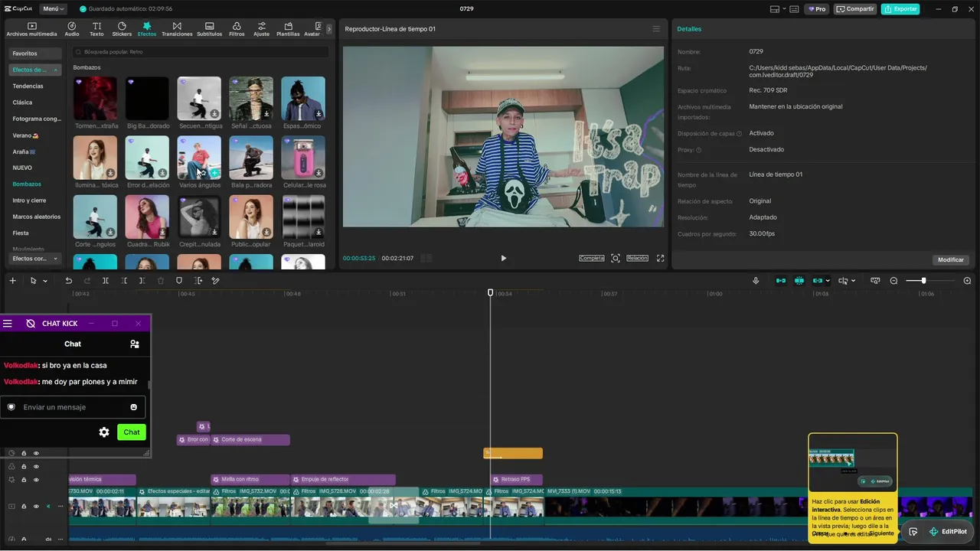This screenshot has height=551, width=980.
Task: Click the plus icon in timeline toolbar
Action: tap(12, 281)
